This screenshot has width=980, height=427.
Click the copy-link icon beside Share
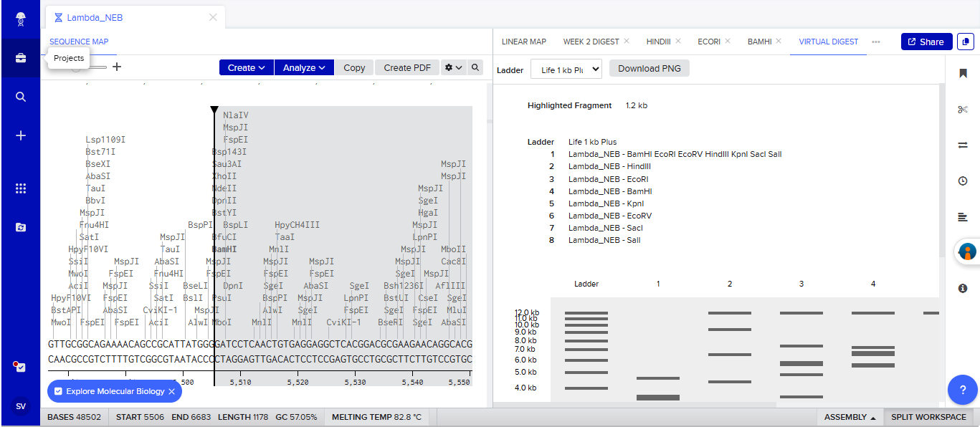(x=966, y=42)
